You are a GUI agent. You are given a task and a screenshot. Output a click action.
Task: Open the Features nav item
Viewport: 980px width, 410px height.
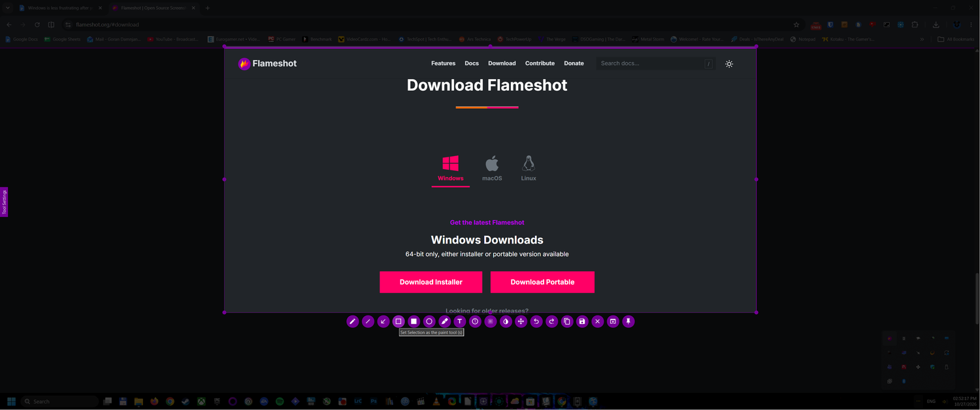(443, 63)
